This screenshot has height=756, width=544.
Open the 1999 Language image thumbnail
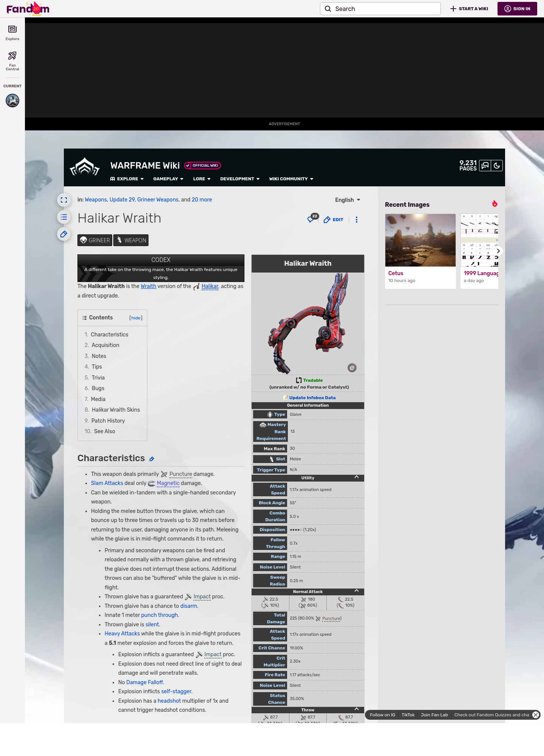(x=479, y=240)
